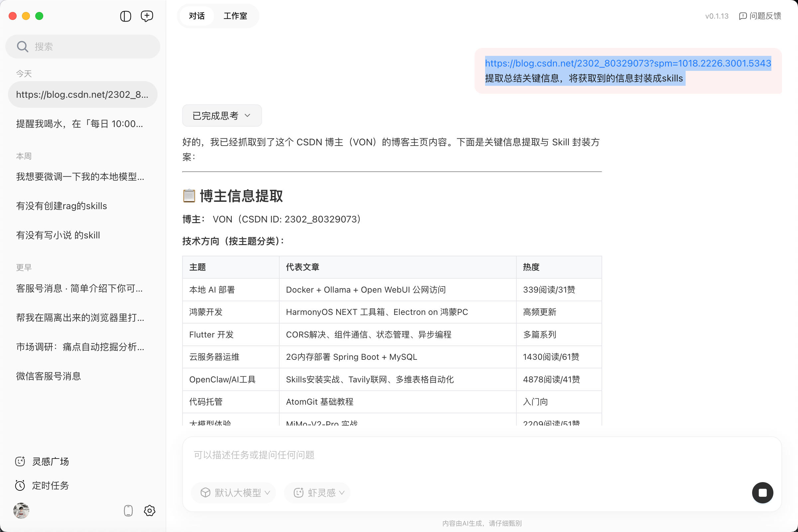Open chat 有没有创建rag的skills
The width and height of the screenshot is (798, 532).
pos(62,206)
